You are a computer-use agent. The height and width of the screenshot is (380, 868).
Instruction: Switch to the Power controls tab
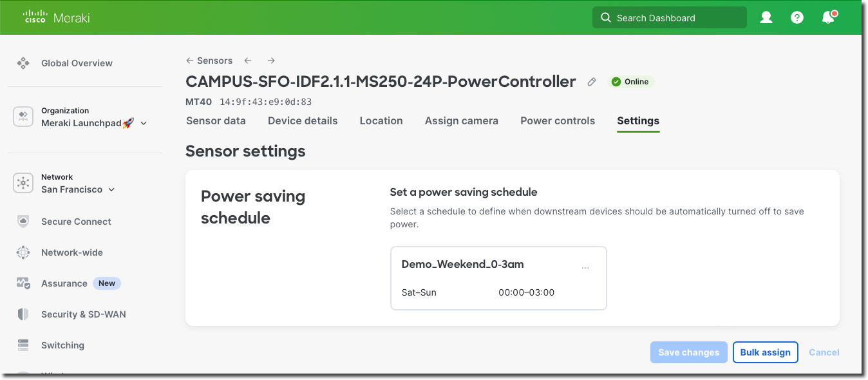click(558, 120)
